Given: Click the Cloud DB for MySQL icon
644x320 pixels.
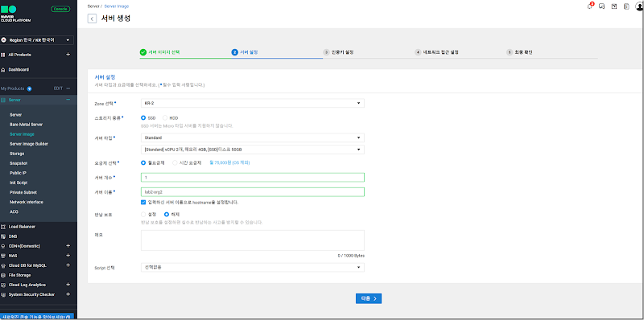Looking at the screenshot, I should click(3, 265).
